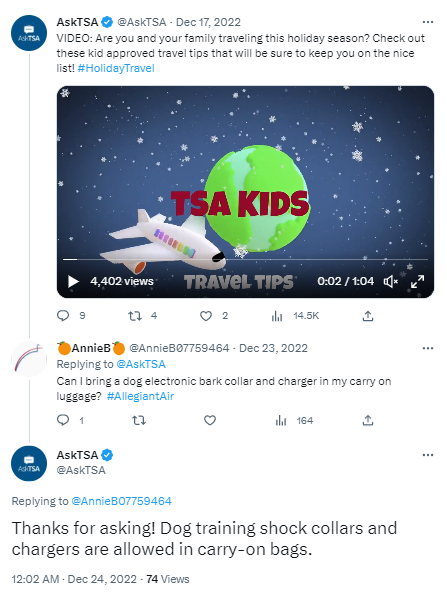Unmute the video sound icon
The image size is (447, 594).
pos(391,281)
